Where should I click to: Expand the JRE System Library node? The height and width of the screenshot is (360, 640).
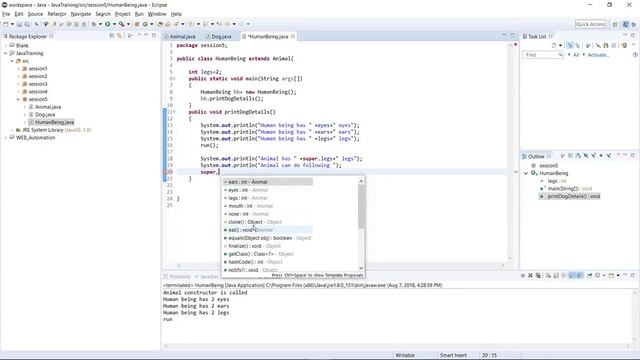point(12,130)
